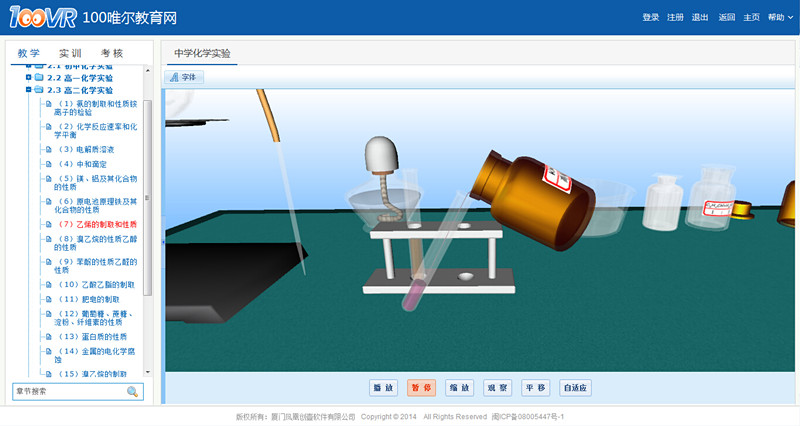The height and width of the screenshot is (426, 800).
Task: Click the brown reagent bottle in the scene
Action: pos(537,190)
